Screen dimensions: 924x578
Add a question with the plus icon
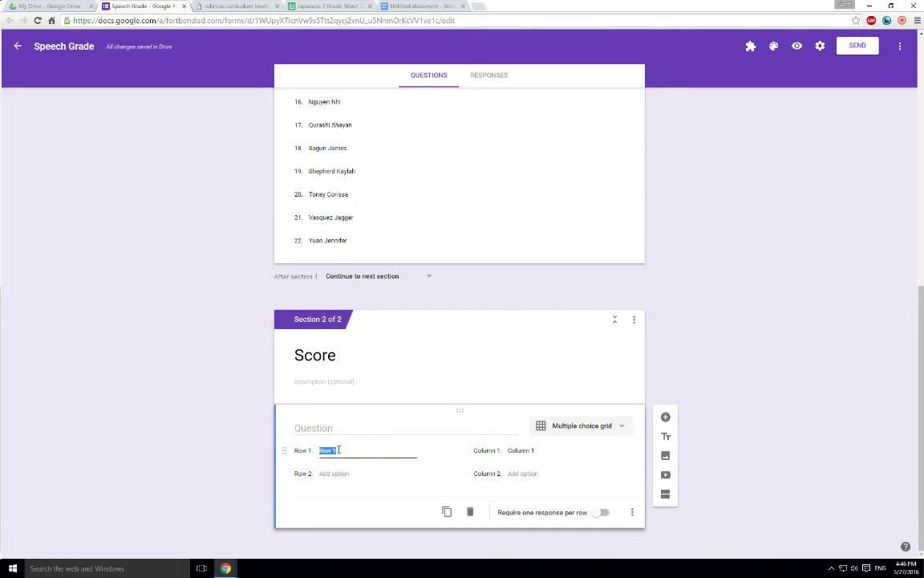[665, 417]
